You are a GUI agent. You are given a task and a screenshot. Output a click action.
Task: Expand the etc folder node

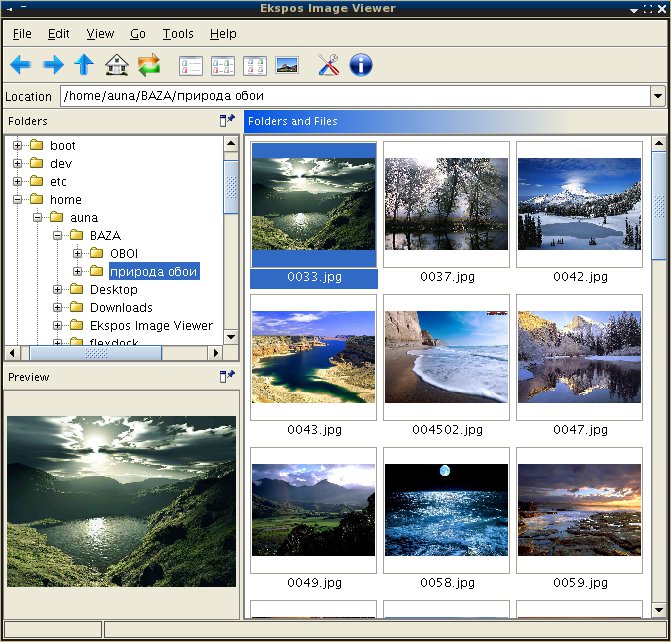17,181
